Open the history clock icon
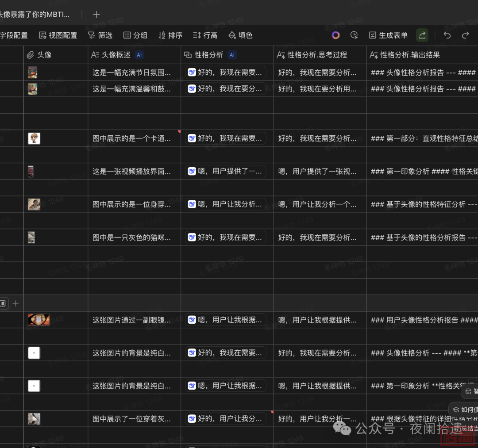This screenshot has width=478, height=448. 354,35
